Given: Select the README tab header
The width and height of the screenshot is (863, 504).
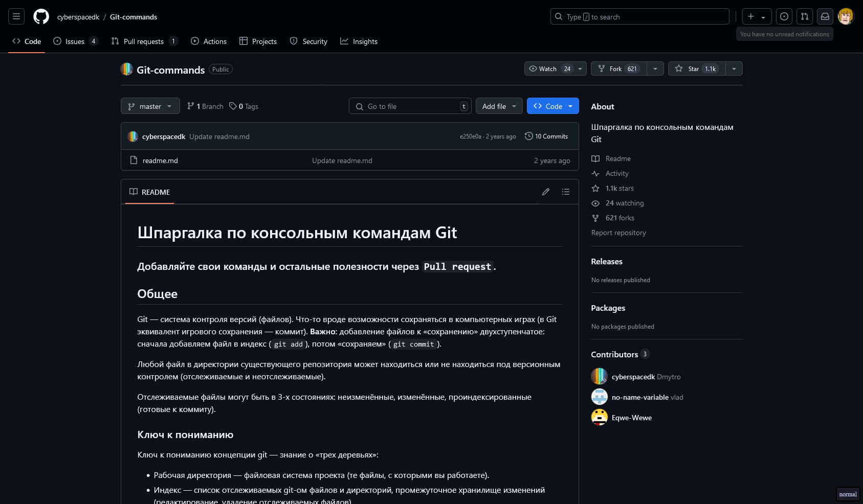Looking at the screenshot, I should click(150, 192).
